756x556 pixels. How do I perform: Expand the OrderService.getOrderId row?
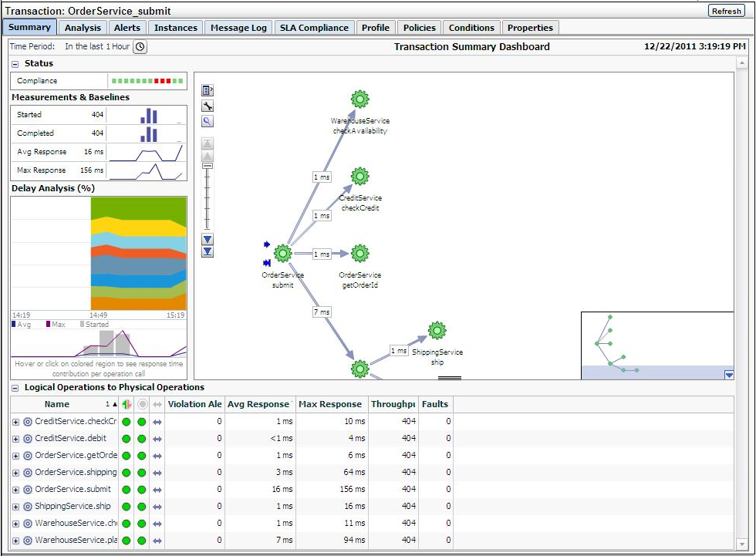coord(15,456)
